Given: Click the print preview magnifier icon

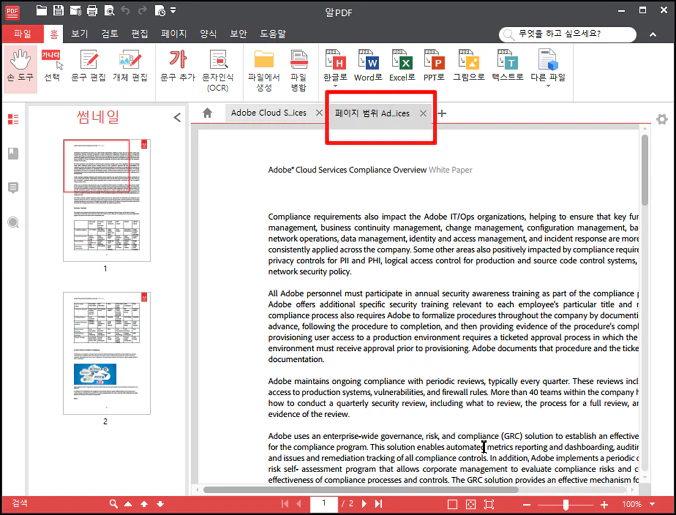Looking at the screenshot, I should point(109,10).
